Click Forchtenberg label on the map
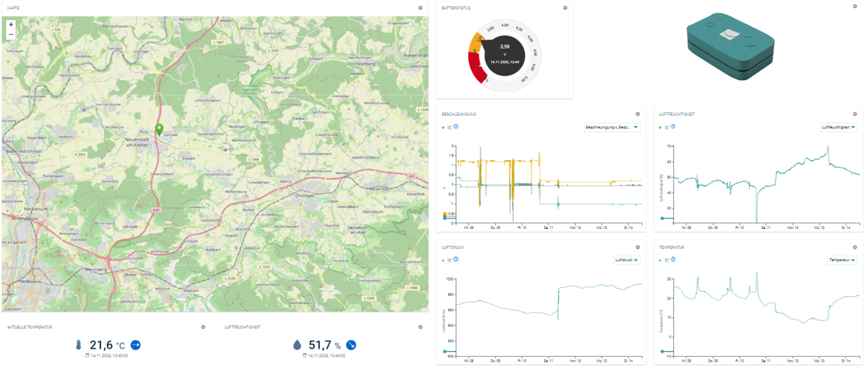The width and height of the screenshot is (868, 368). click(x=361, y=64)
